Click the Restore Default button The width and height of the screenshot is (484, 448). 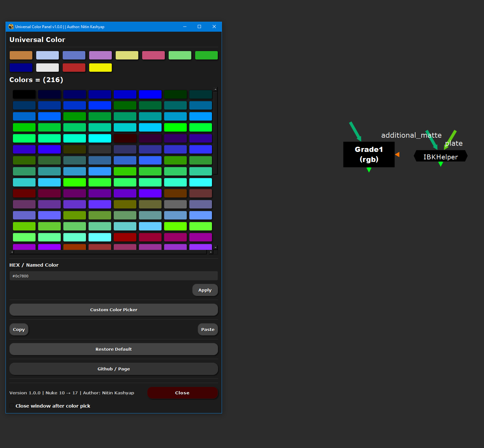point(114,349)
